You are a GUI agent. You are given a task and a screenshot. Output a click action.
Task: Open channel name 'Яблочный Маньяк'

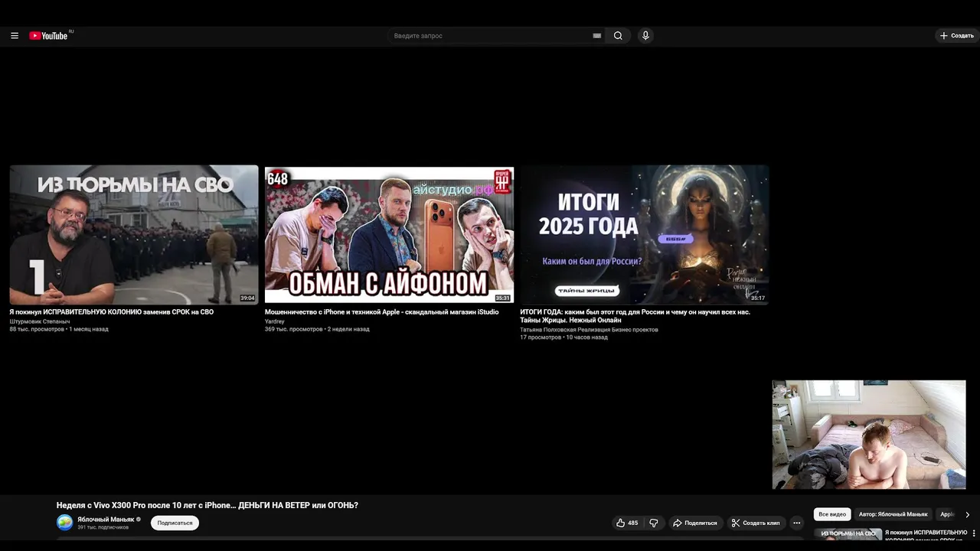coord(106,520)
